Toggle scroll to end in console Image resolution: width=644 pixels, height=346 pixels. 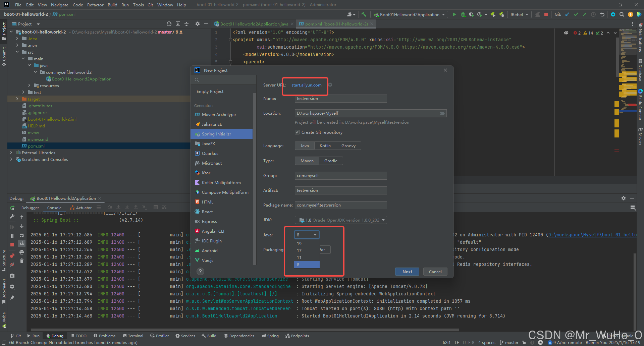point(22,243)
